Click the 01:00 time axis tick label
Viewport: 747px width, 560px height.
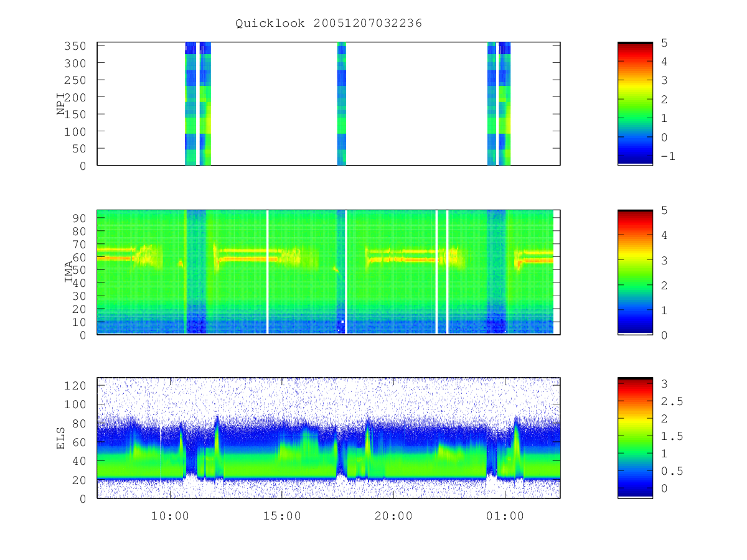point(505,516)
